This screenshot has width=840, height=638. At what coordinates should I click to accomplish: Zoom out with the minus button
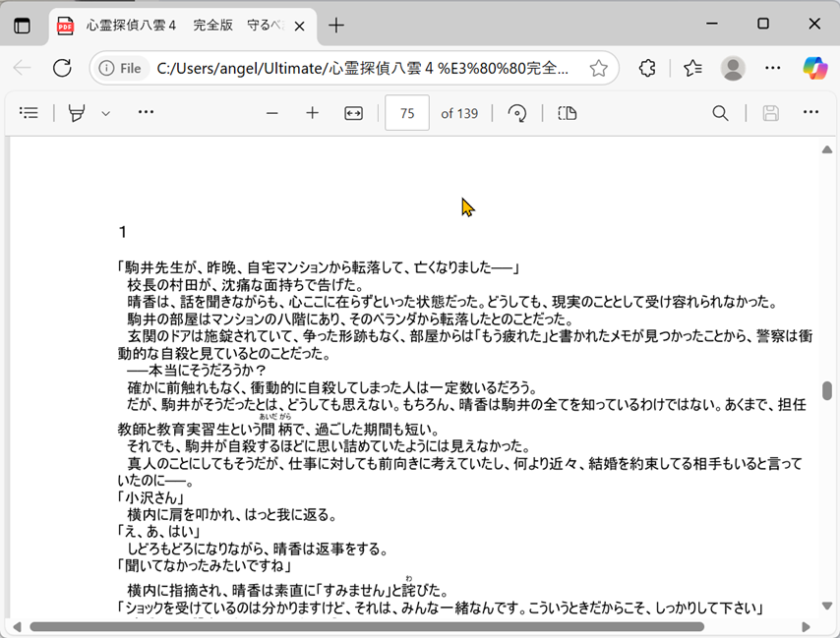pos(272,113)
